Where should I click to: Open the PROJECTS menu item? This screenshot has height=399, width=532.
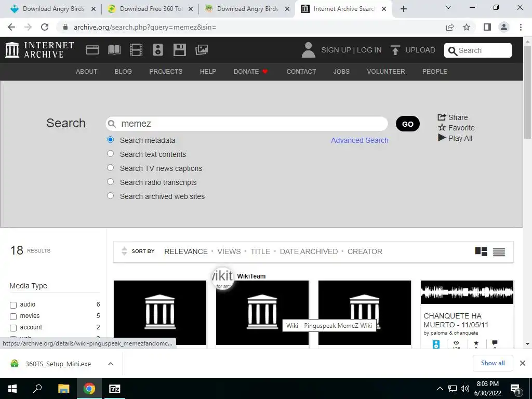[166, 72]
